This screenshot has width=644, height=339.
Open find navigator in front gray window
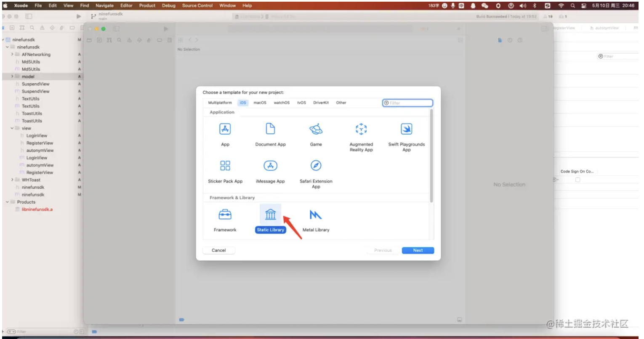click(119, 40)
